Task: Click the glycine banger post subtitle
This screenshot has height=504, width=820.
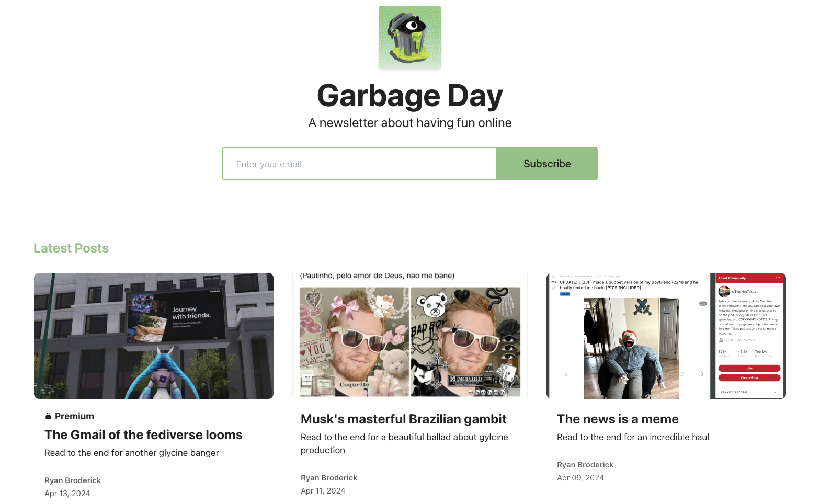Action: pyautogui.click(x=132, y=453)
